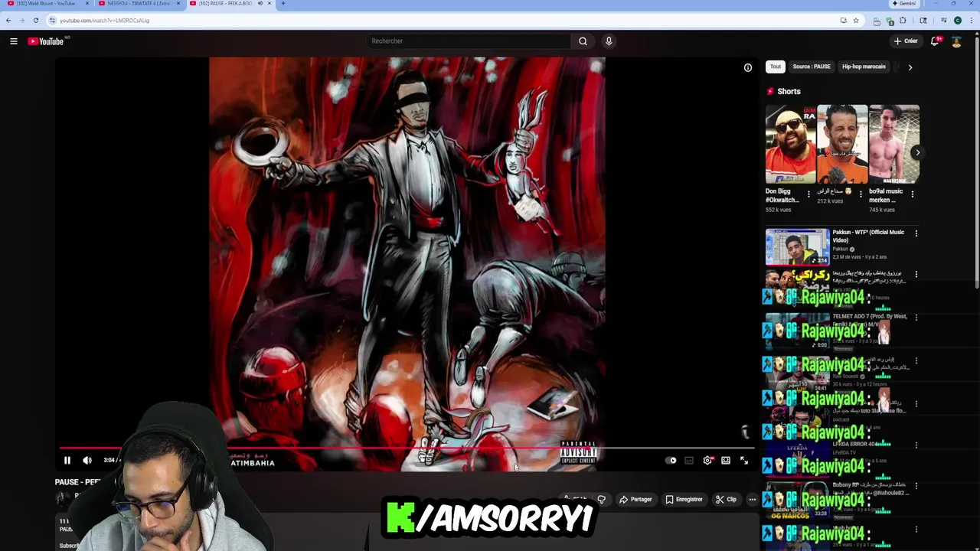Create a Clip with scissors button

pos(726,500)
